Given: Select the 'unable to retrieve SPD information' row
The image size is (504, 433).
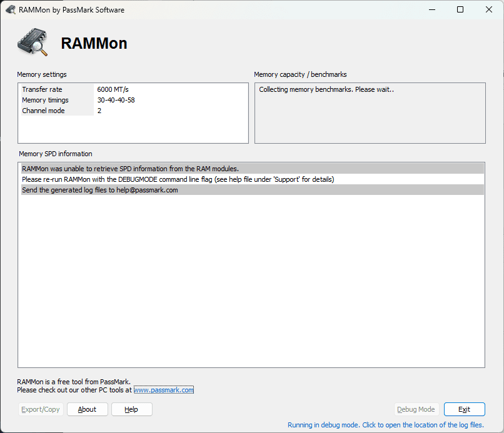Looking at the screenshot, I should [x=253, y=169].
